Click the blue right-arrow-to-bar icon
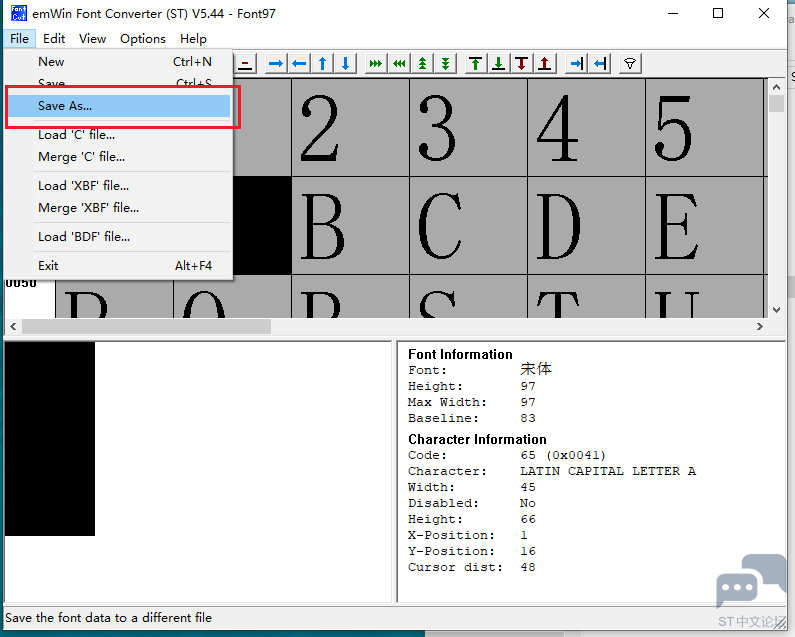795x637 pixels. (576, 63)
